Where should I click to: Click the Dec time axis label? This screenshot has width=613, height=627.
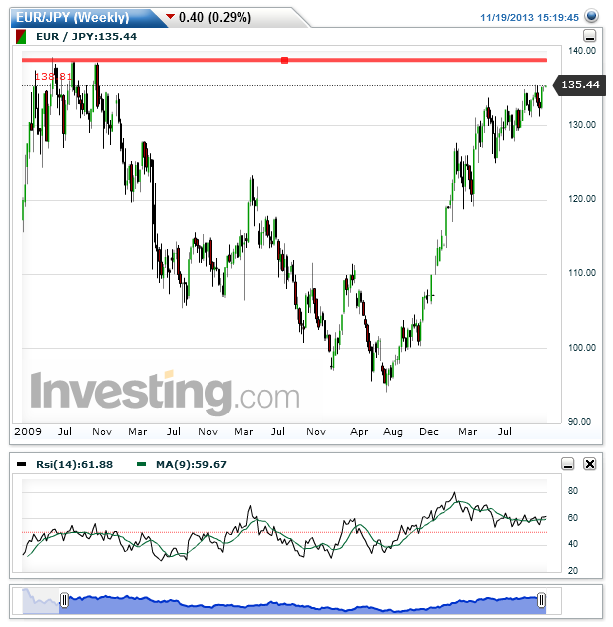(429, 432)
